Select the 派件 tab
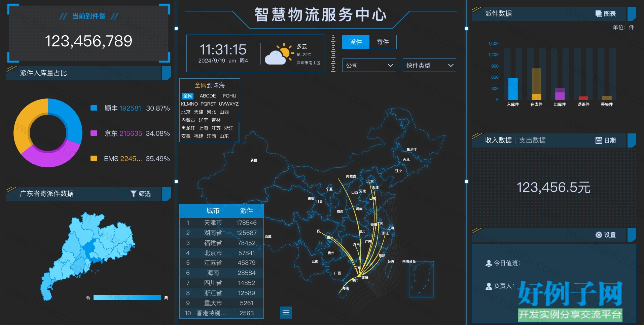 [356, 42]
